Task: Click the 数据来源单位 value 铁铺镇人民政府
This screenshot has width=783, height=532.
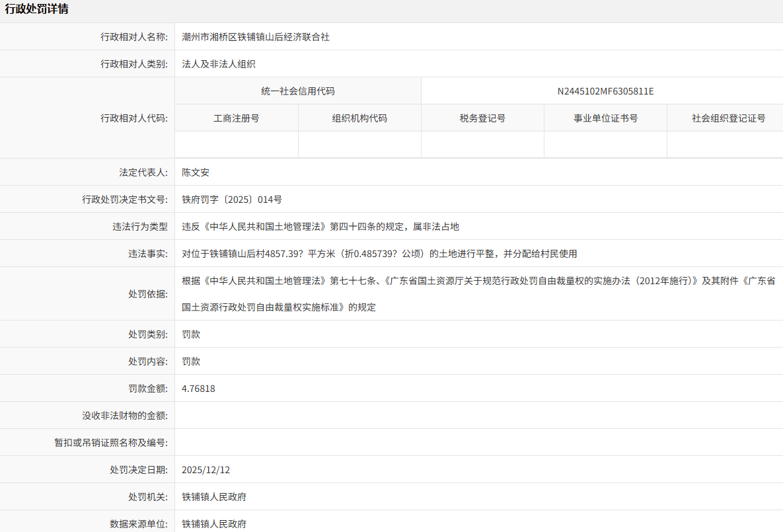Action: 214,524
